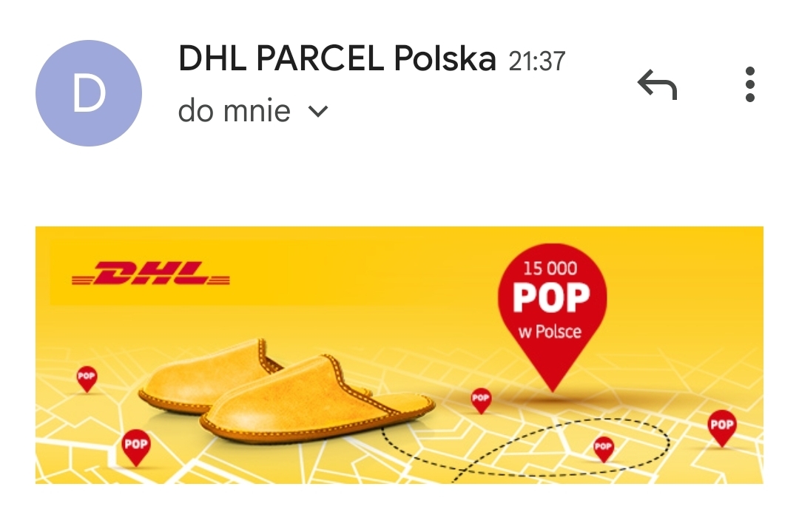
Task: Click the big white POP word
Action: pyautogui.click(x=551, y=297)
